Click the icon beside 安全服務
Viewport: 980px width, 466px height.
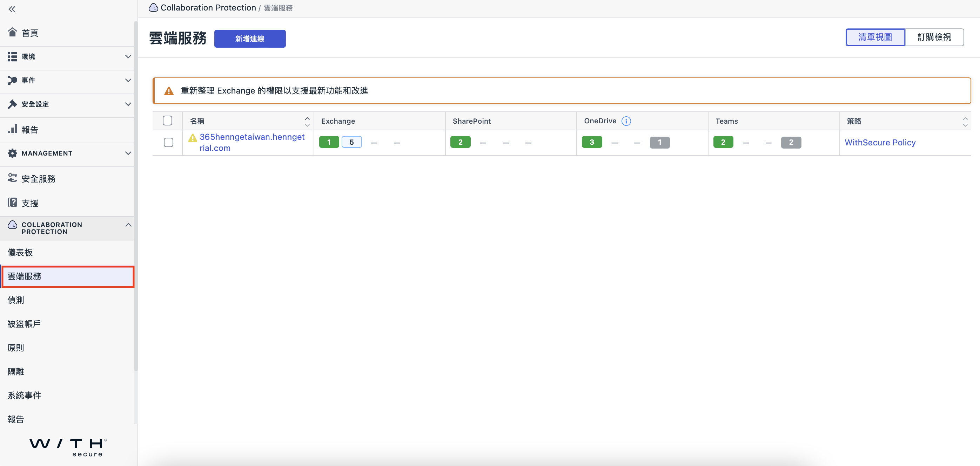pos(12,178)
